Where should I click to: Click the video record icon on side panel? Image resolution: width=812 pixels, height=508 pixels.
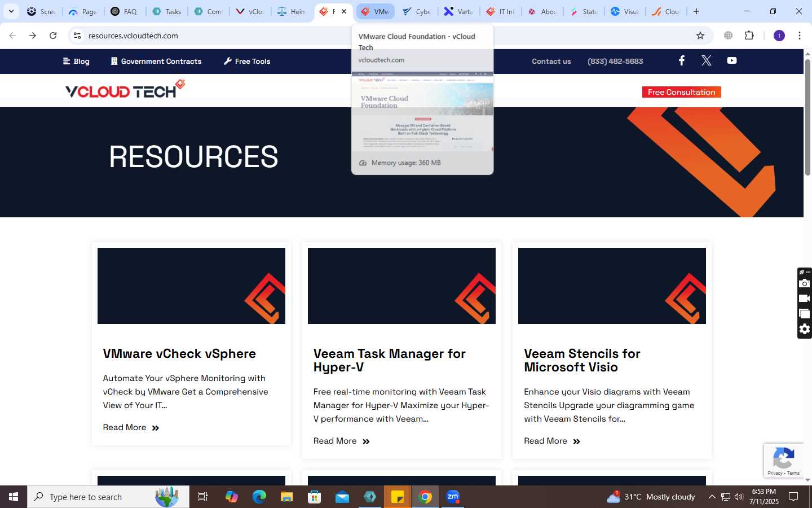coord(805,299)
